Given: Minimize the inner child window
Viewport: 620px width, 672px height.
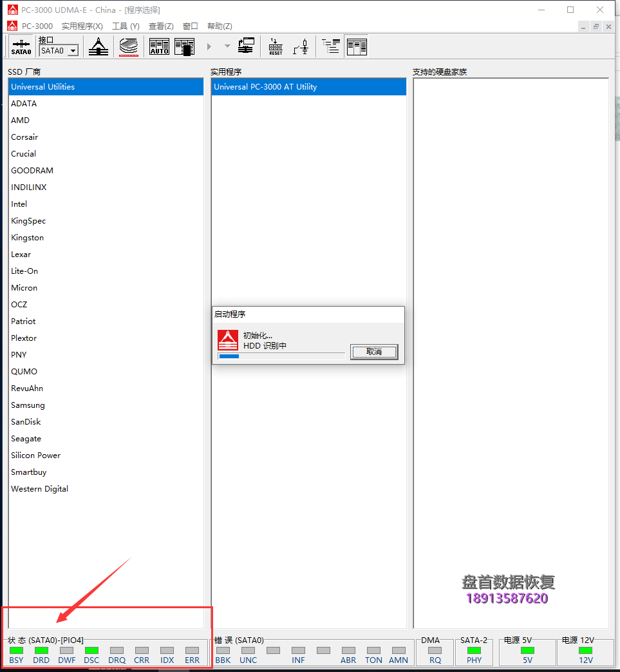Looking at the screenshot, I should [x=583, y=26].
